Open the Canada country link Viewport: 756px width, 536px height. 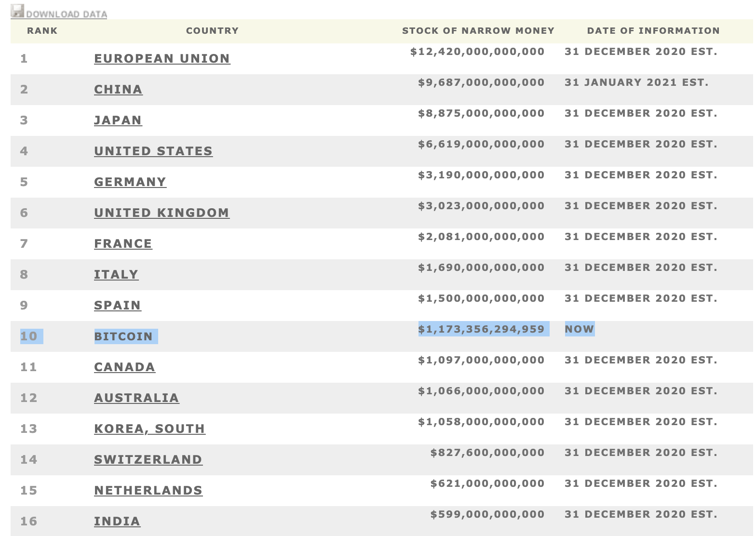point(124,367)
